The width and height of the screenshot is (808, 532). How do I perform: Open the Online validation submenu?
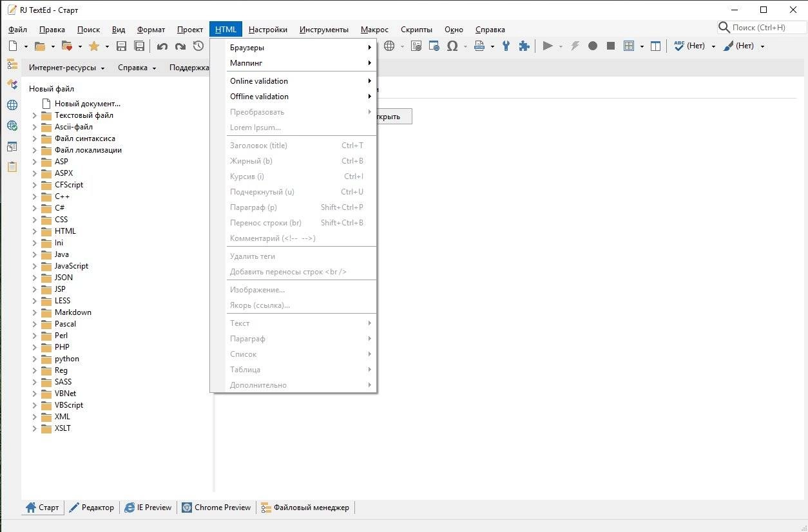coord(293,81)
